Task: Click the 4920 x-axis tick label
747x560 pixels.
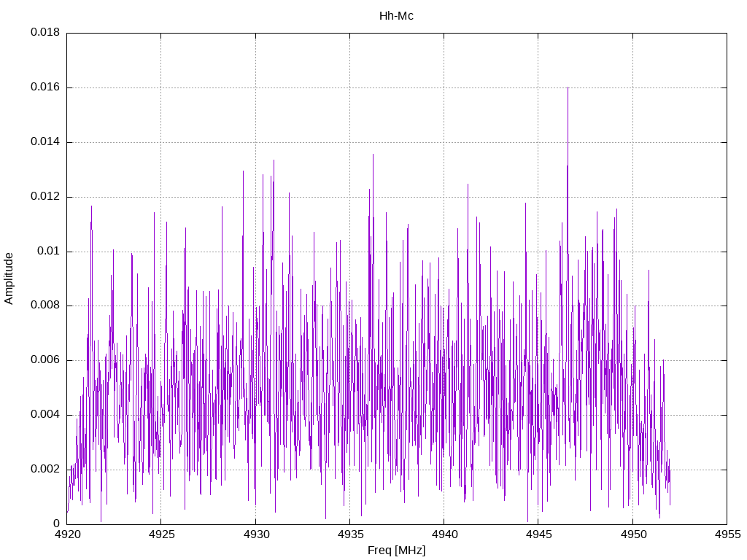Action: [67, 534]
